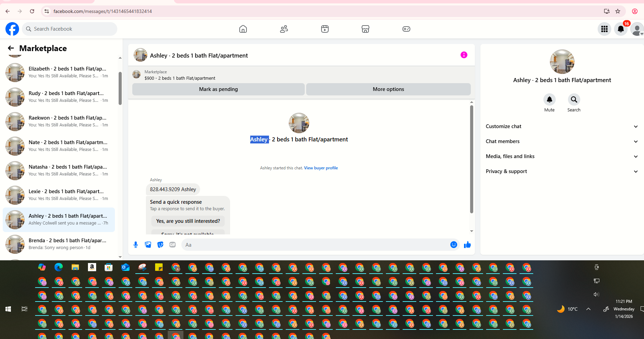This screenshot has width=644, height=339.
Task: Open the Facebook menu grid icon
Action: coord(604,29)
